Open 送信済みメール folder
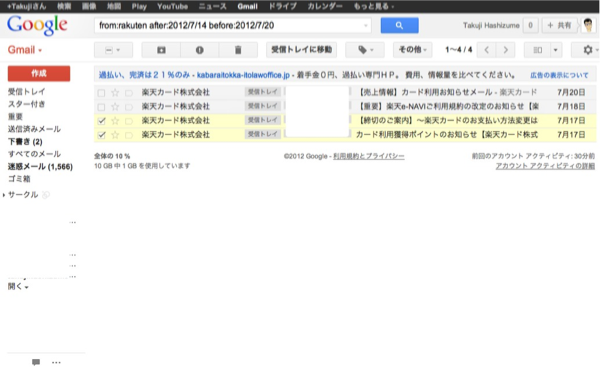The height and width of the screenshot is (368, 600). pyautogui.click(x=34, y=129)
